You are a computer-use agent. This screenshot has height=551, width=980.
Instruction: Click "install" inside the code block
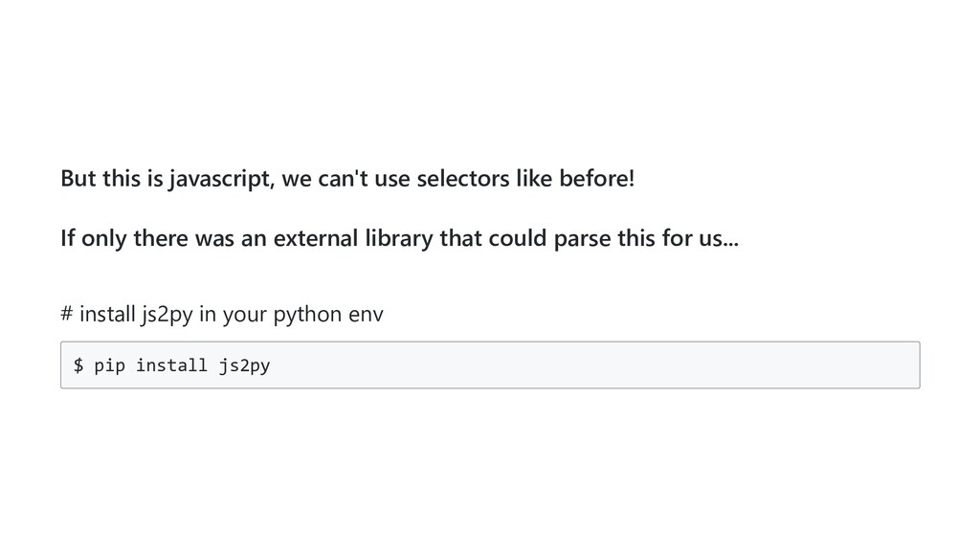point(171,364)
